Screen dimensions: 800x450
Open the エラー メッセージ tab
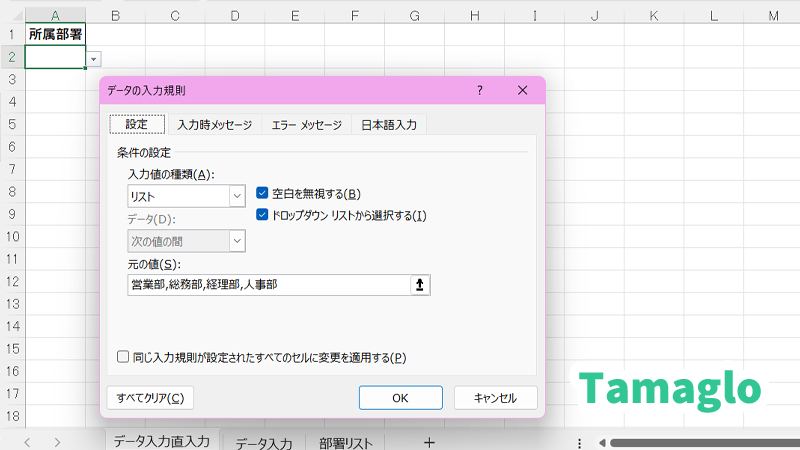(x=307, y=125)
